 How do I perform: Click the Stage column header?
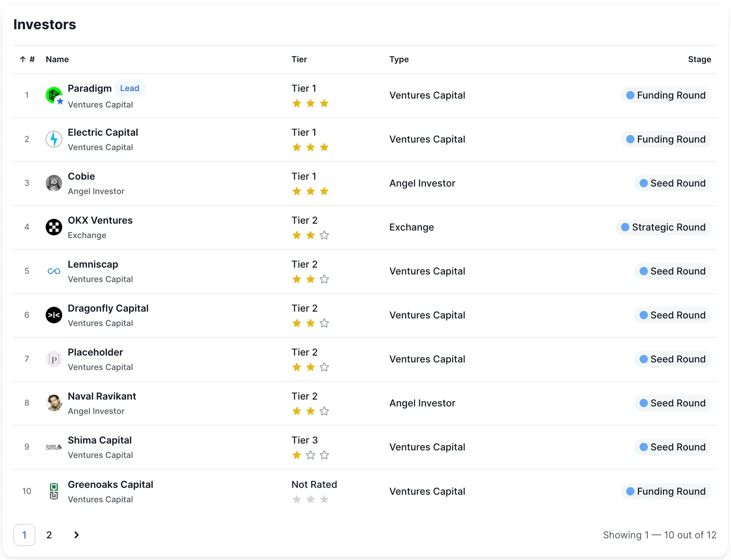[699, 59]
